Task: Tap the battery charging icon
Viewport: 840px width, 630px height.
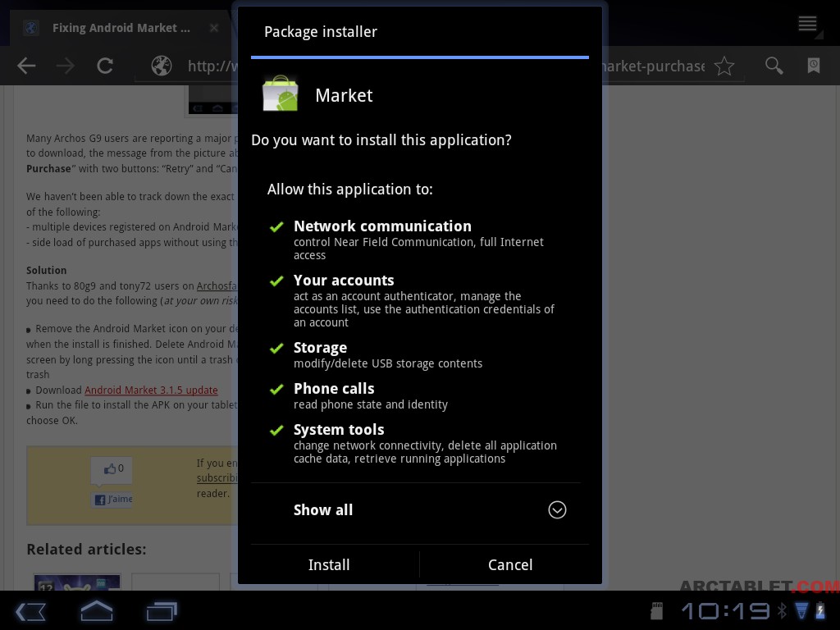Action: [x=820, y=610]
